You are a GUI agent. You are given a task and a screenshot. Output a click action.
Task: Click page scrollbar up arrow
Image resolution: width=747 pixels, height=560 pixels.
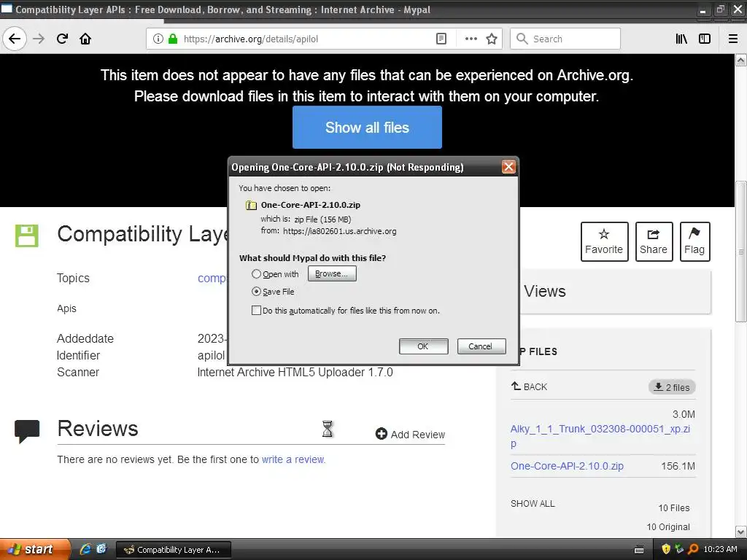741,60
